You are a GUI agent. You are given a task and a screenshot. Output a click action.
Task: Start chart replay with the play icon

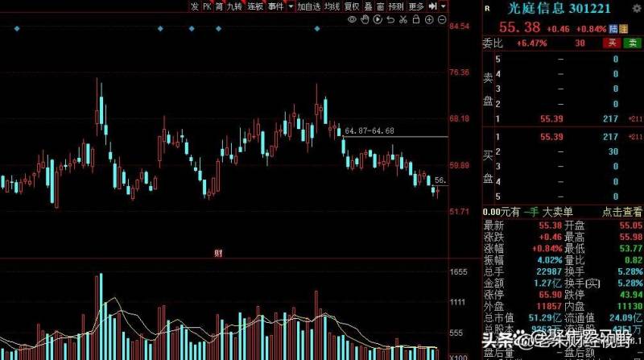pyautogui.click(x=378, y=19)
